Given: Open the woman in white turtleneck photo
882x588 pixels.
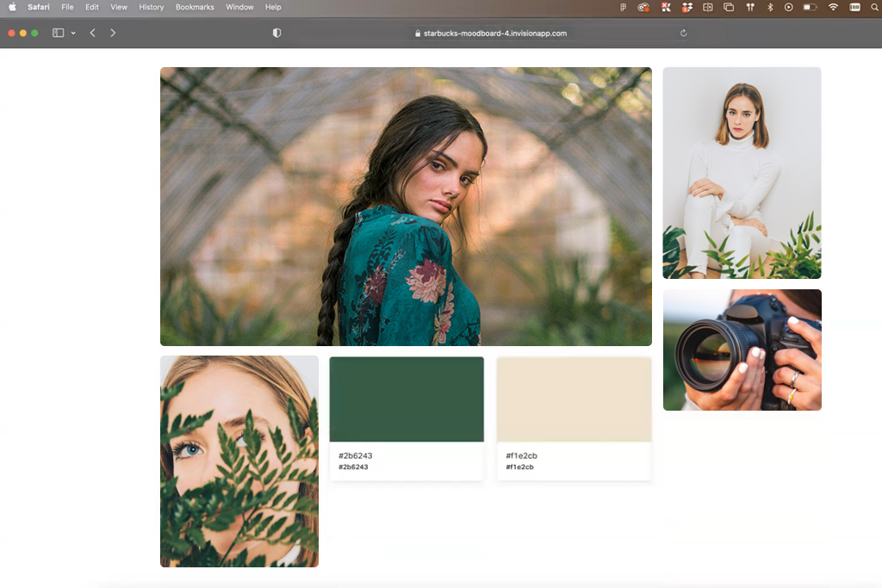Looking at the screenshot, I should point(742,173).
